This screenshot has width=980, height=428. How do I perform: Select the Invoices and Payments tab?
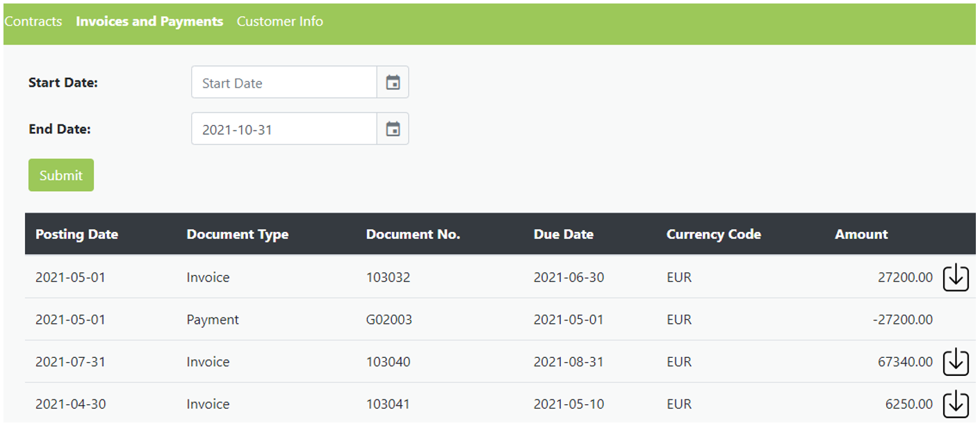[x=149, y=22]
